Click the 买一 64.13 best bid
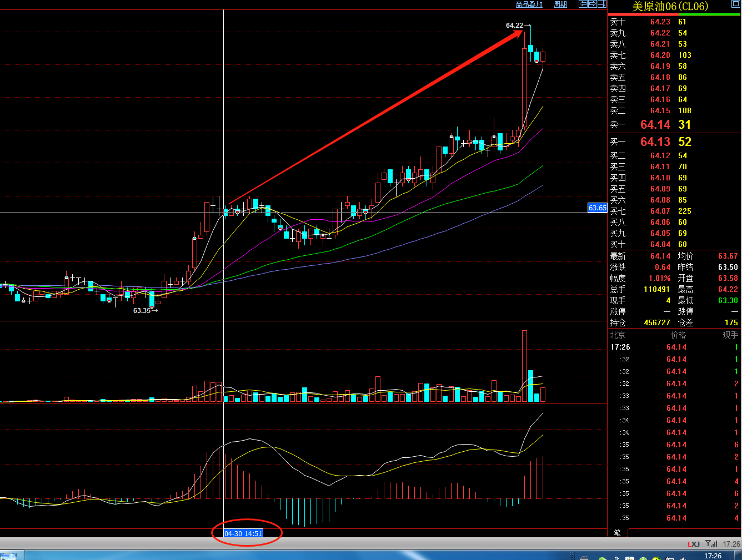742x560 pixels. point(674,142)
